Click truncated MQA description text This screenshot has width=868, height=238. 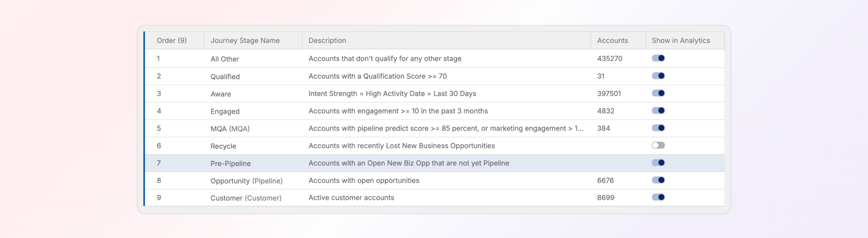446,128
